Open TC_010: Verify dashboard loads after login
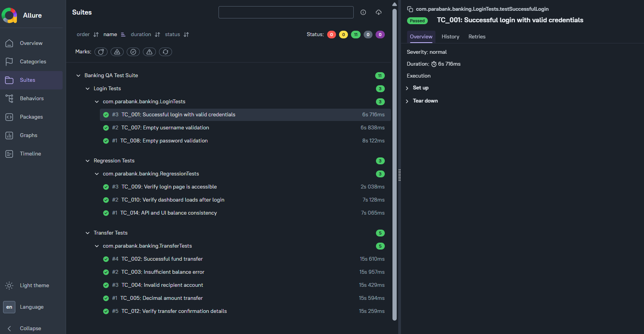The image size is (644, 334). [245, 200]
